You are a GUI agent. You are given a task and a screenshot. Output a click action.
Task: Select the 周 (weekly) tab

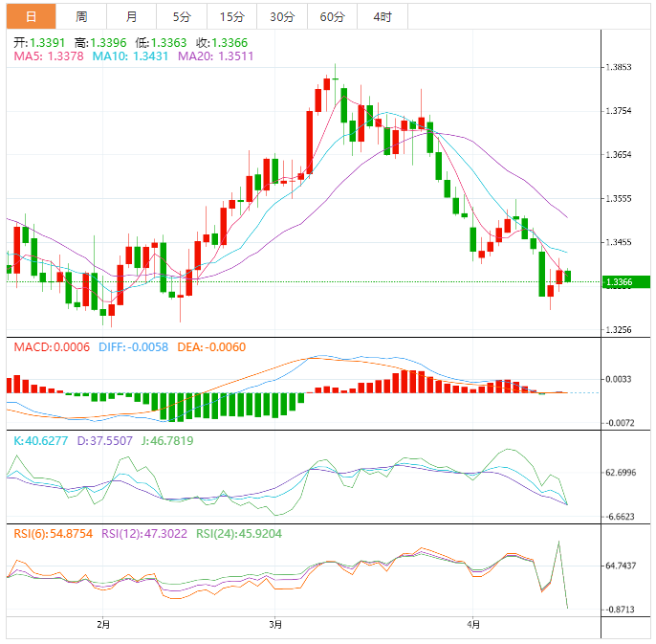tap(81, 16)
